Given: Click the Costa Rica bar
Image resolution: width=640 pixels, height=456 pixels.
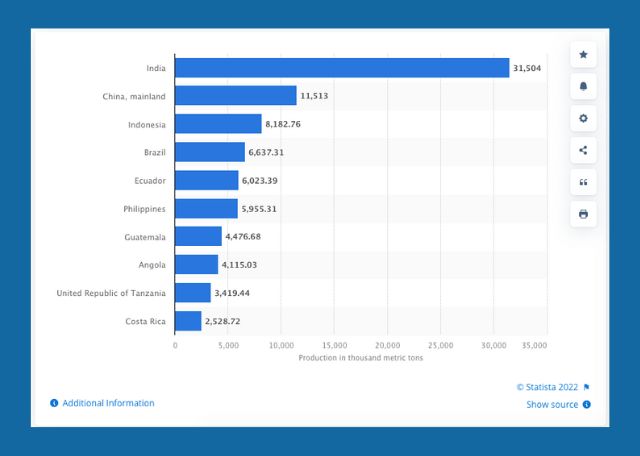Looking at the screenshot, I should pos(188,321).
